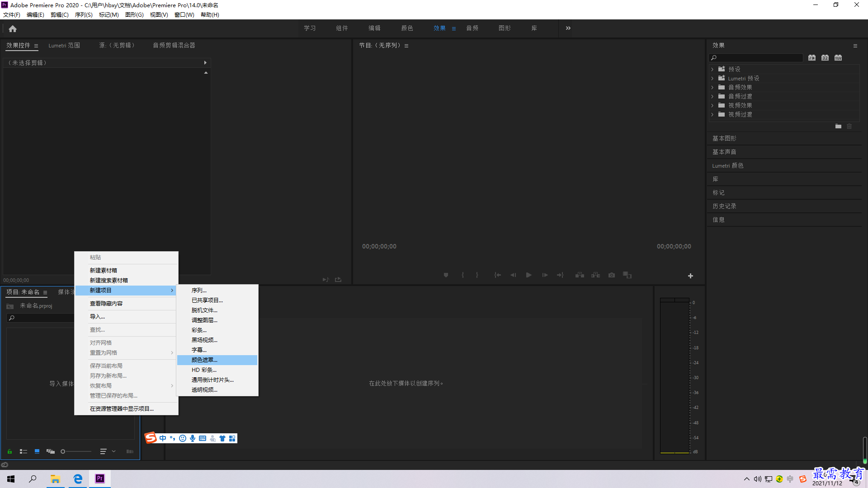Expand the 音频效果 folder

click(712, 87)
